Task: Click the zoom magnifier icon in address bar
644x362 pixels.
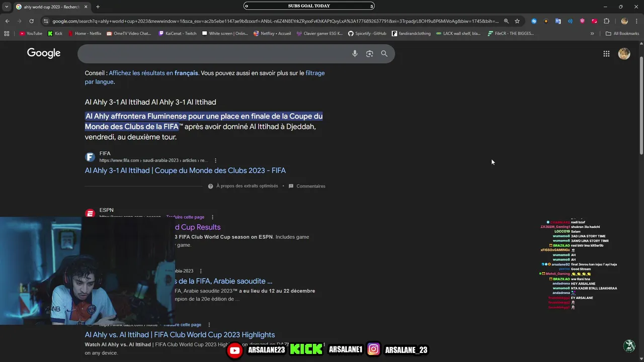Action: 506,21
